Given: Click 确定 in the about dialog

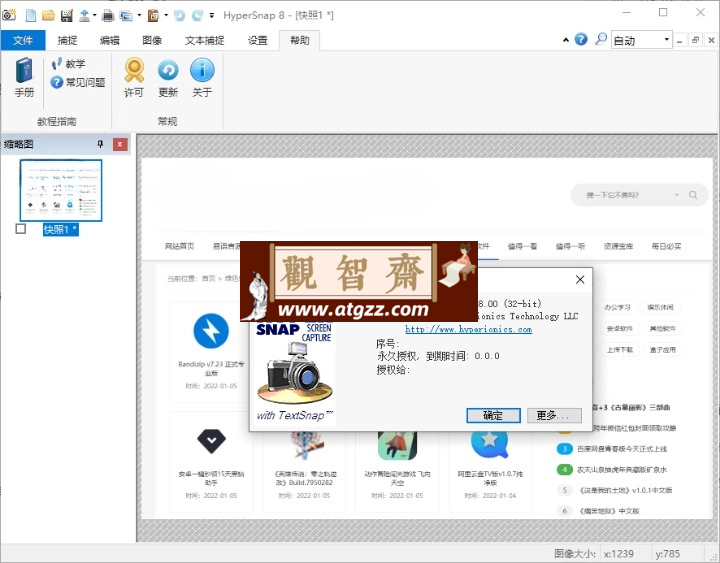Looking at the screenshot, I should point(493,416).
